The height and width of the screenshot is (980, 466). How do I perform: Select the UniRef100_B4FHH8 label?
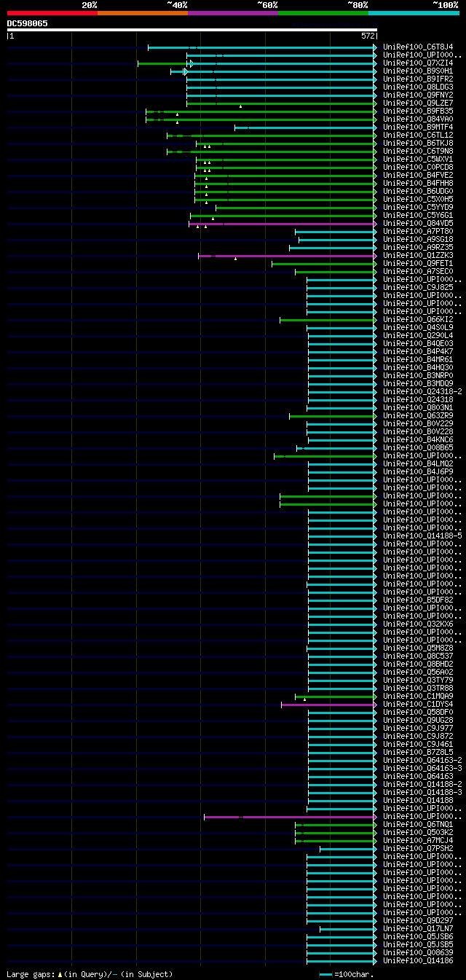418,183
